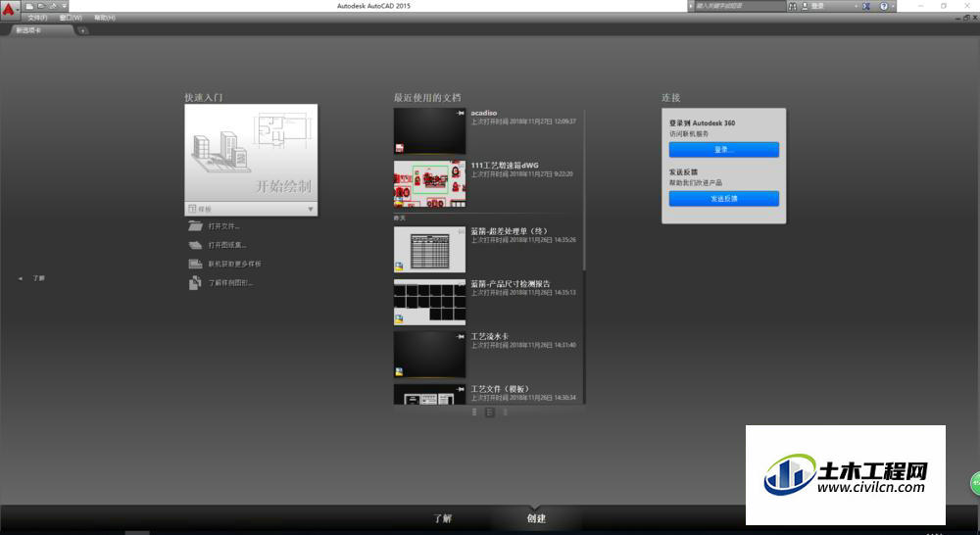The image size is (980, 535).
Task: Click the 打开图纸集... link
Action: (227, 245)
